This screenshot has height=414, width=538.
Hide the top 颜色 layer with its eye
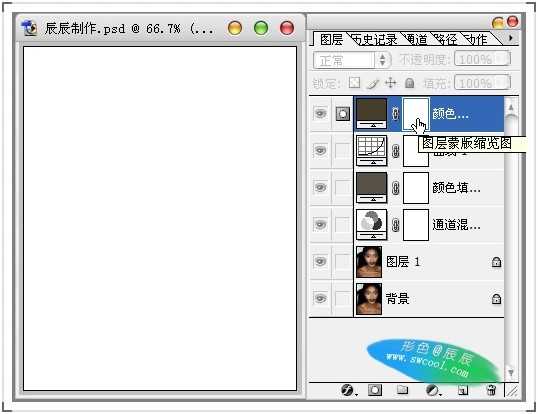click(x=320, y=113)
